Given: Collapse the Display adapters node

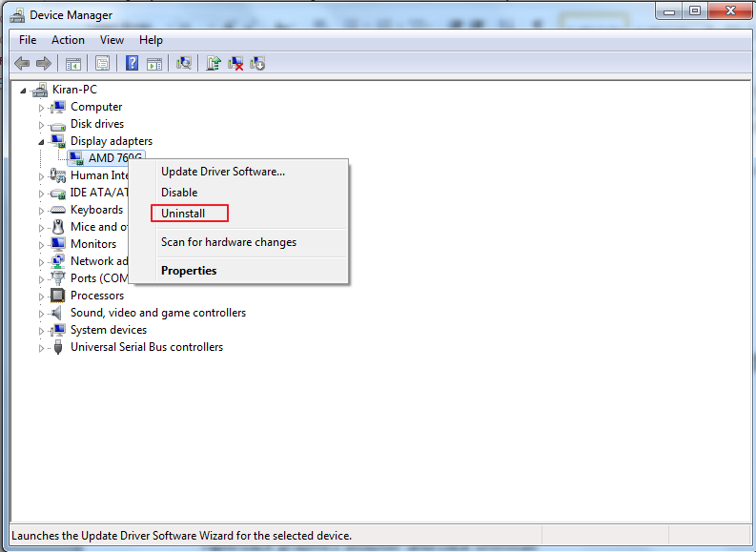Looking at the screenshot, I should point(41,141).
